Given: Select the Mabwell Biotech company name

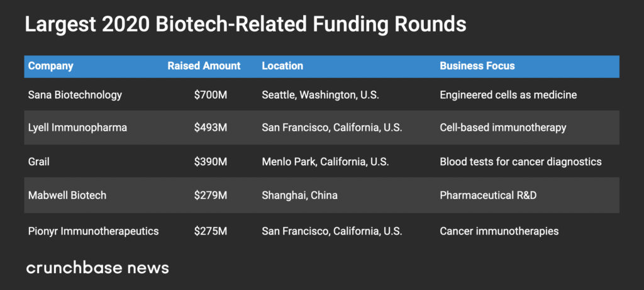Looking at the screenshot, I should pyautogui.click(x=67, y=195).
